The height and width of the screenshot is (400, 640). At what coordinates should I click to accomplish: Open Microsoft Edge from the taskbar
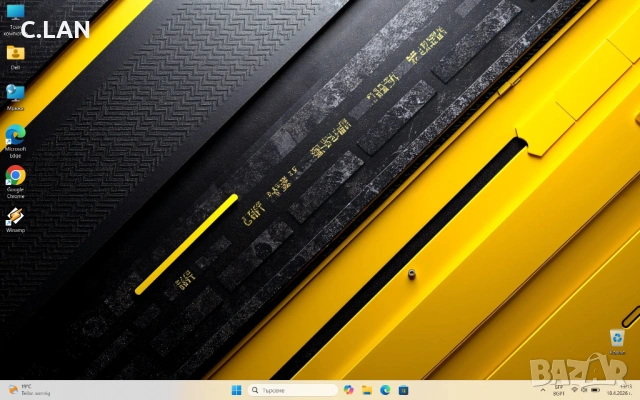point(385,390)
